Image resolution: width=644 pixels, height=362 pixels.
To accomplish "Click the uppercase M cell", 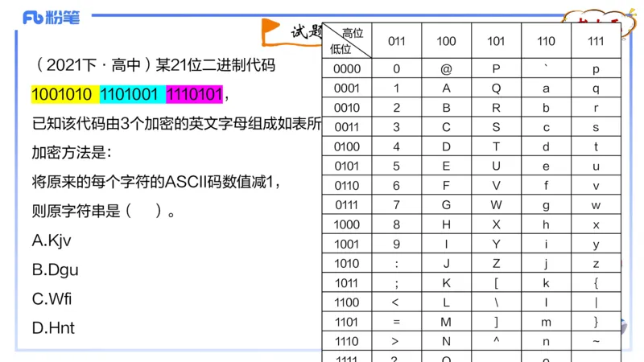I will pos(447,322).
